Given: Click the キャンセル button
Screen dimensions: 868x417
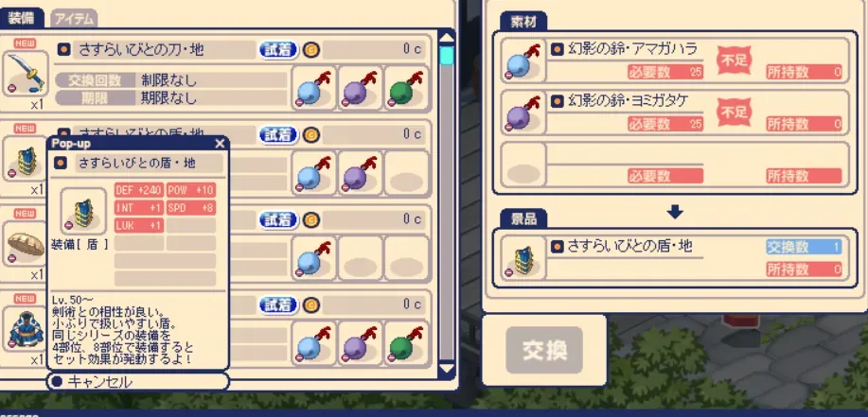Looking at the screenshot, I should coord(138,382).
